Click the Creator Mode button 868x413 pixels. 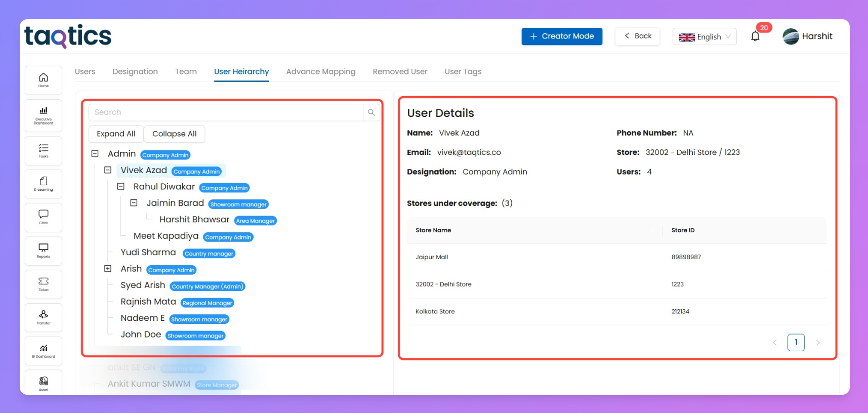pyautogui.click(x=562, y=36)
